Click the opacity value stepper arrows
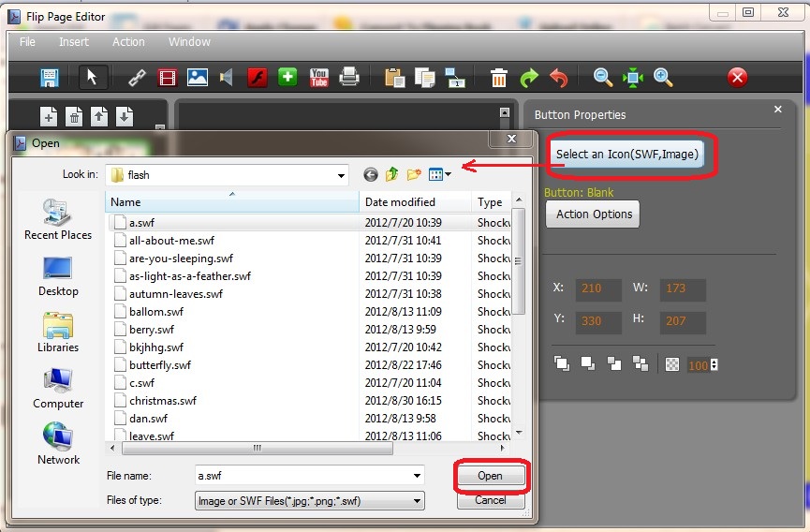The width and height of the screenshot is (810, 532). pyautogui.click(x=714, y=364)
